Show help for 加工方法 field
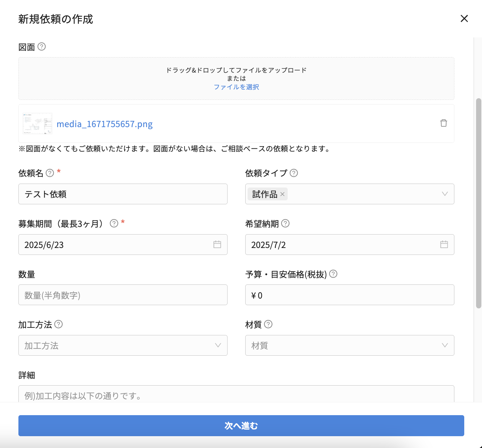This screenshot has width=482, height=448. [x=59, y=324]
